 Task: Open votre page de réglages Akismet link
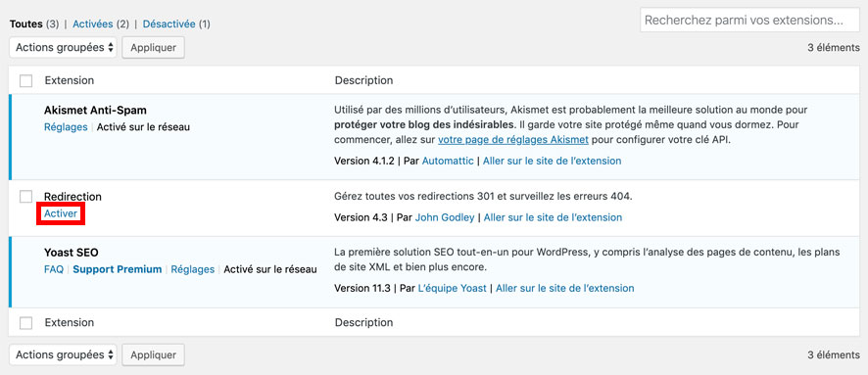[513, 140]
